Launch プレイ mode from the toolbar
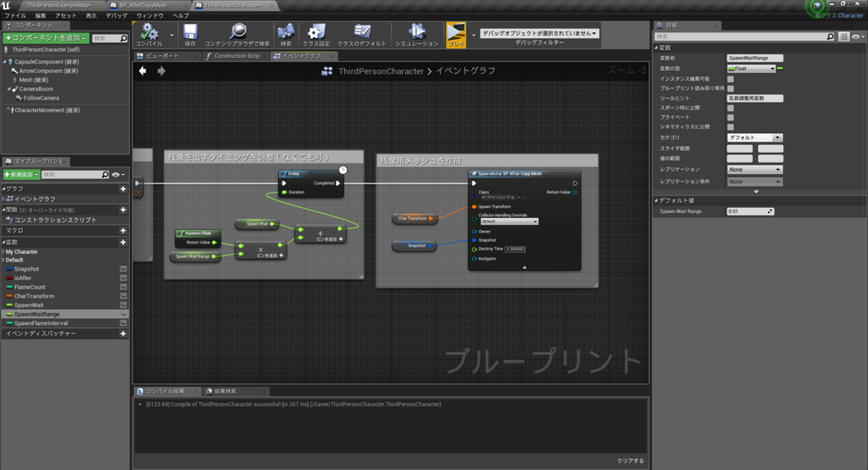This screenshot has height=470, width=868. point(456,35)
